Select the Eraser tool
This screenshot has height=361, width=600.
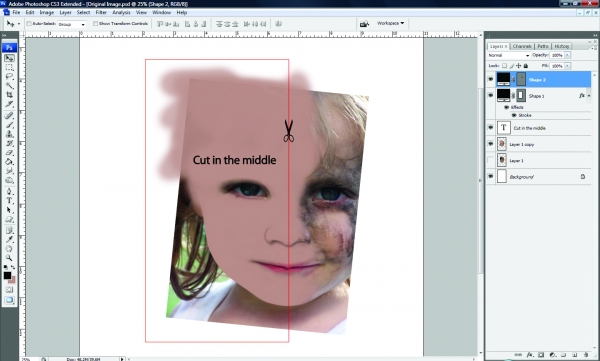tap(10, 152)
